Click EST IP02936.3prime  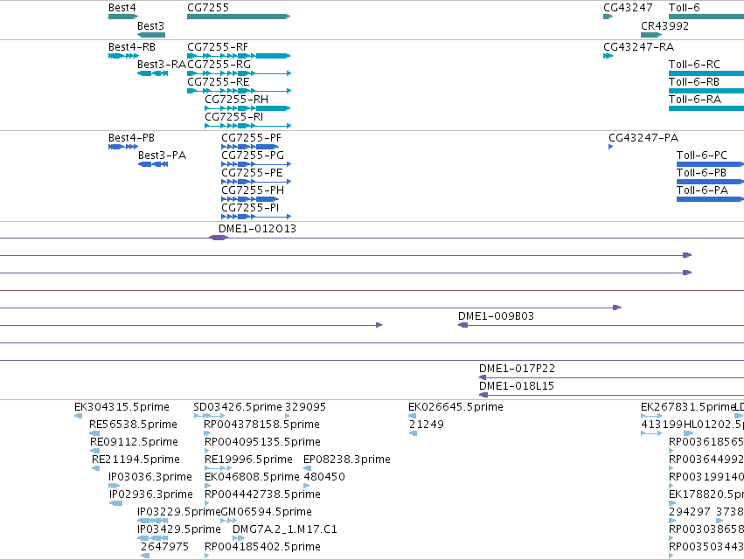115,503
